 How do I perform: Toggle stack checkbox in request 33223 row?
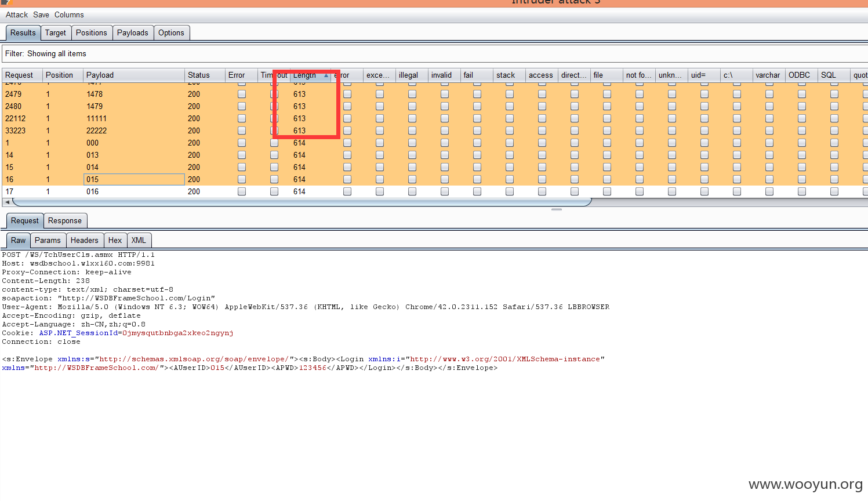[510, 130]
